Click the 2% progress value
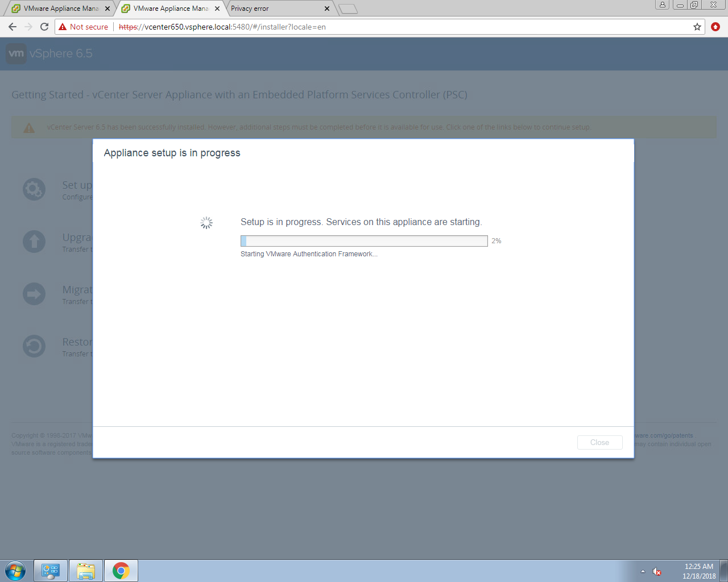Image resolution: width=728 pixels, height=582 pixels. point(497,241)
